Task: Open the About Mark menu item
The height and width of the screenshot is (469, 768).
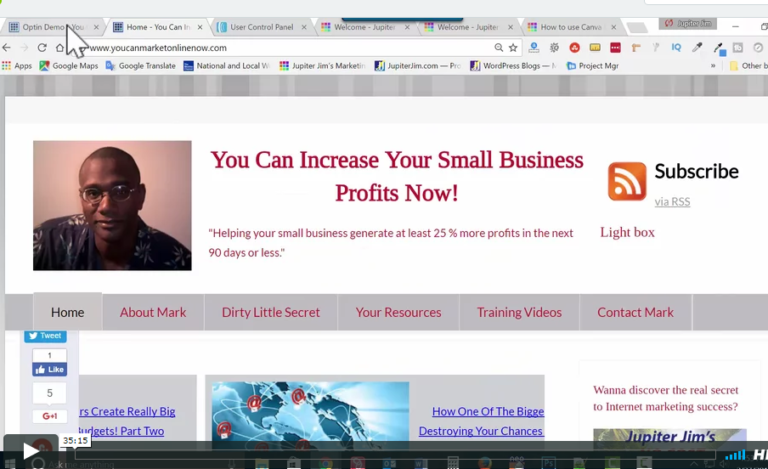Action: pos(153,312)
